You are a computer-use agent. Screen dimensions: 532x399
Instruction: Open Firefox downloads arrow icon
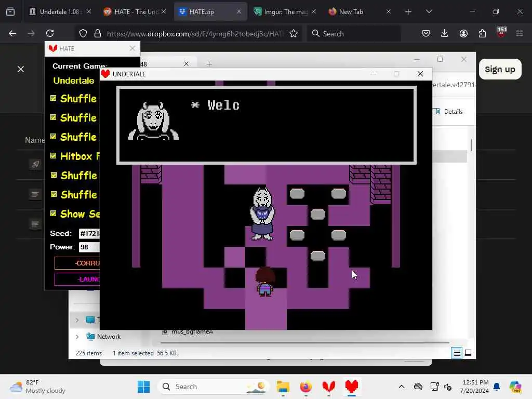(445, 33)
